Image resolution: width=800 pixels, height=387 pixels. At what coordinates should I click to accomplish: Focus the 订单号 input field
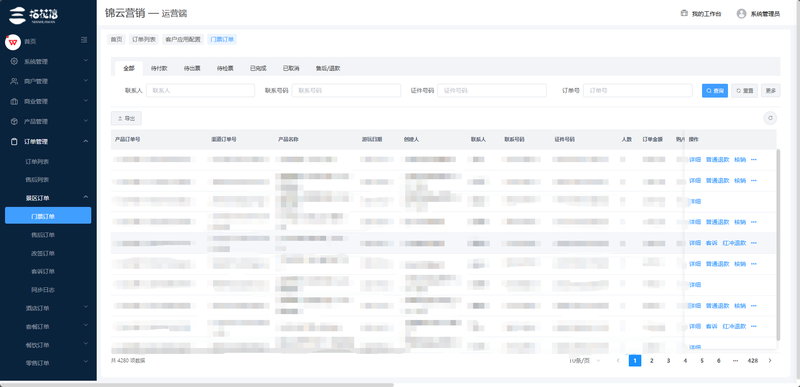point(638,90)
